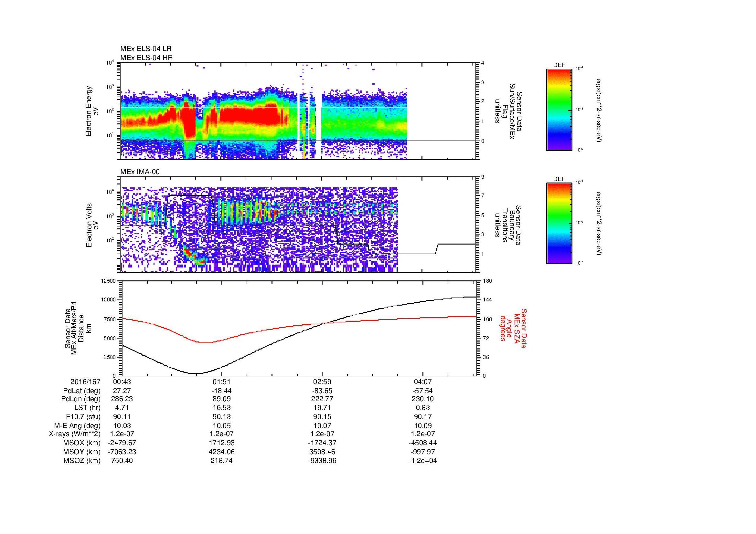This screenshot has height=534, width=756.
Task: Click the MSOX value '-1724.37'
Action: pos(322,443)
